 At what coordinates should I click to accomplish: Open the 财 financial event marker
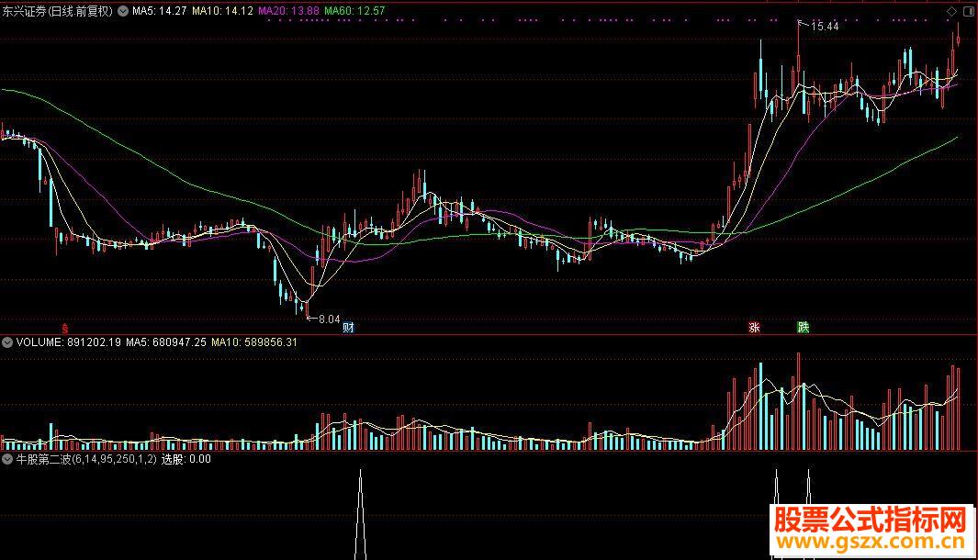[348, 328]
